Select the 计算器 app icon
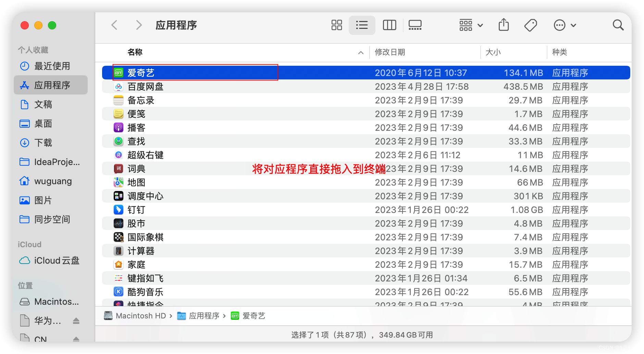 (x=119, y=251)
